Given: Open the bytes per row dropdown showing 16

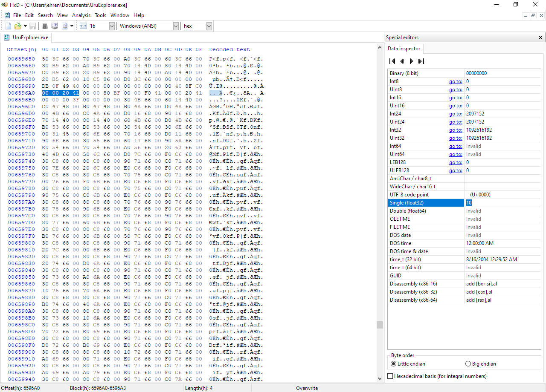Looking at the screenshot, I should [112, 26].
